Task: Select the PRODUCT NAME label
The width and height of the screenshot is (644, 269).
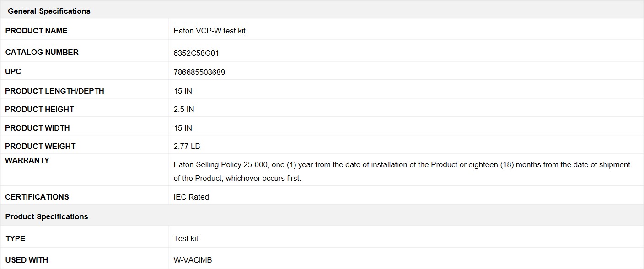Action: tap(36, 31)
